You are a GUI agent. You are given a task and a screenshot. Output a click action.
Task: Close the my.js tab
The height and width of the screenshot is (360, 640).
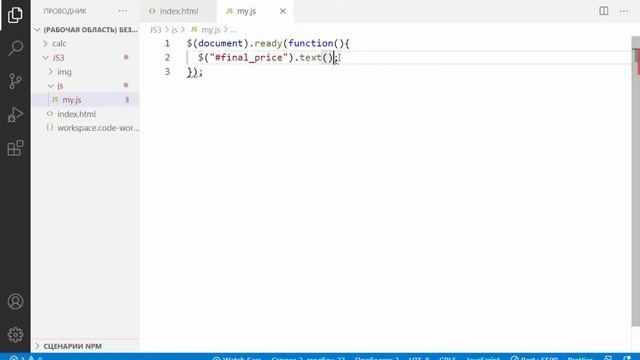point(282,11)
